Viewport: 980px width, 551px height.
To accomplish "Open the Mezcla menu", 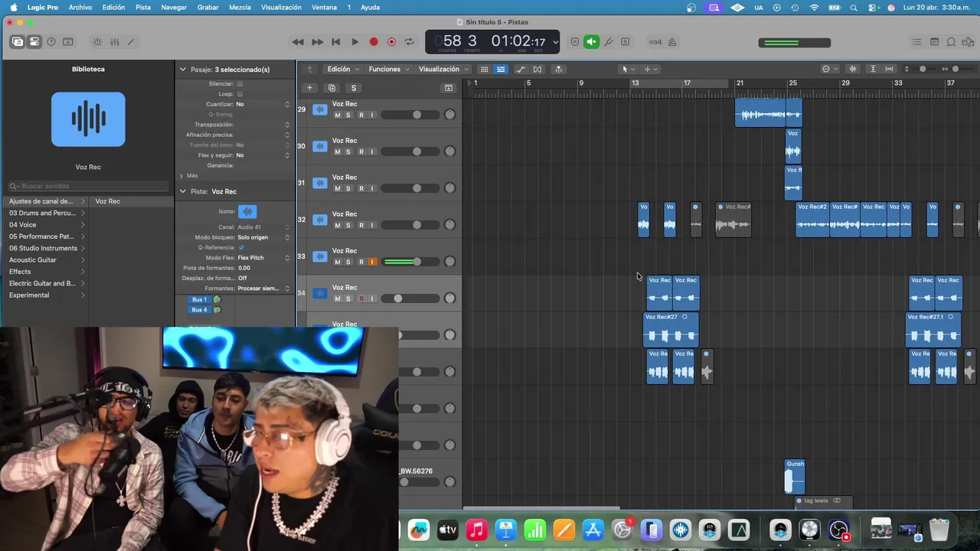I will [240, 7].
